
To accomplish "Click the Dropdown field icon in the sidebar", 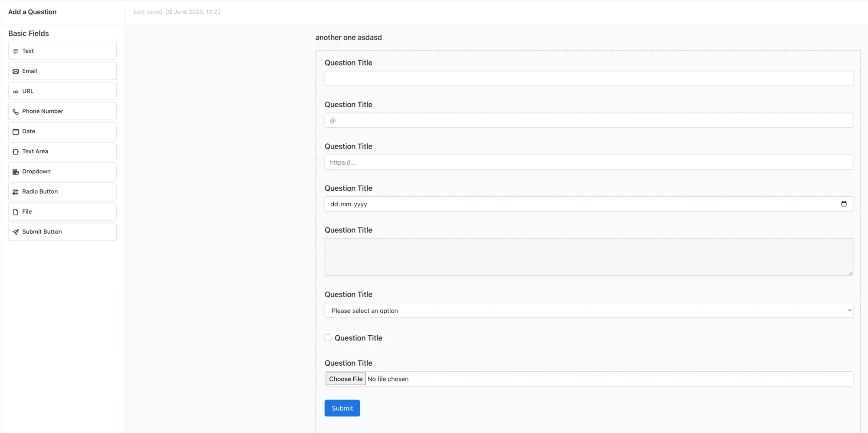I will [16, 172].
